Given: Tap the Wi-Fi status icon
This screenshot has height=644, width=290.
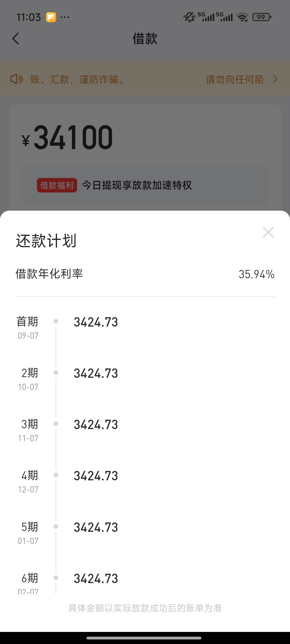Looking at the screenshot, I should pyautogui.click(x=242, y=17).
